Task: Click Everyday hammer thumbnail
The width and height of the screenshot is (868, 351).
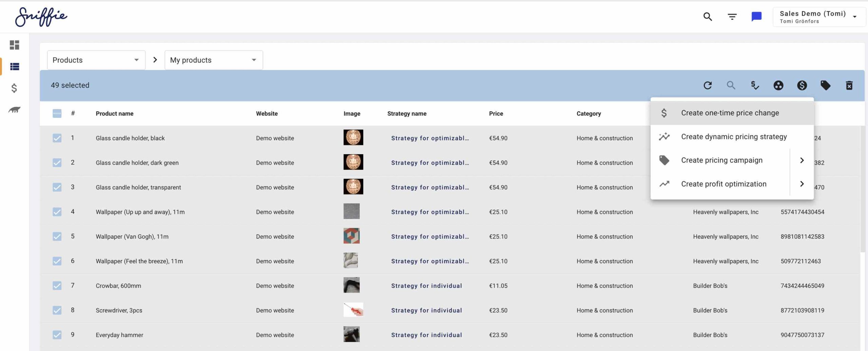Action: [x=352, y=334]
